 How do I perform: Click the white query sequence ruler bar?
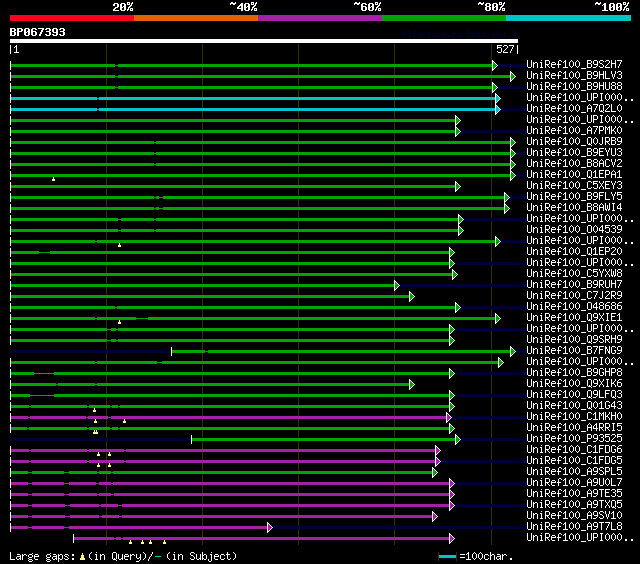[263, 42]
